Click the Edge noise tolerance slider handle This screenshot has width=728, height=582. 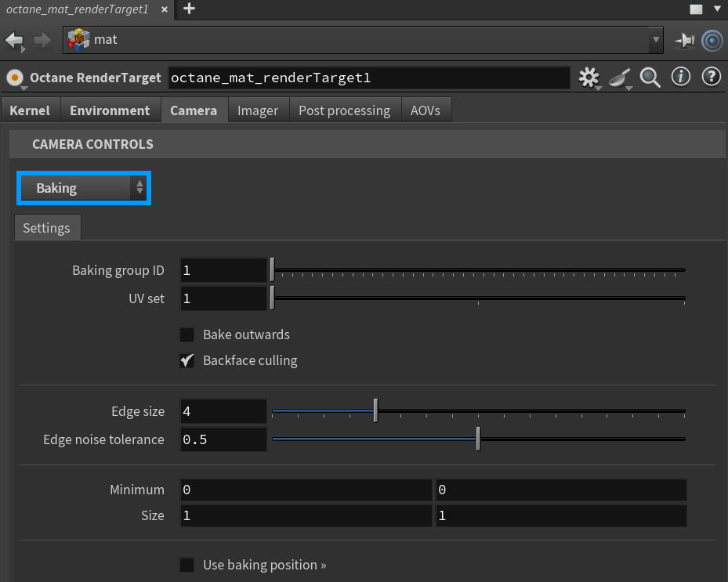click(x=478, y=439)
